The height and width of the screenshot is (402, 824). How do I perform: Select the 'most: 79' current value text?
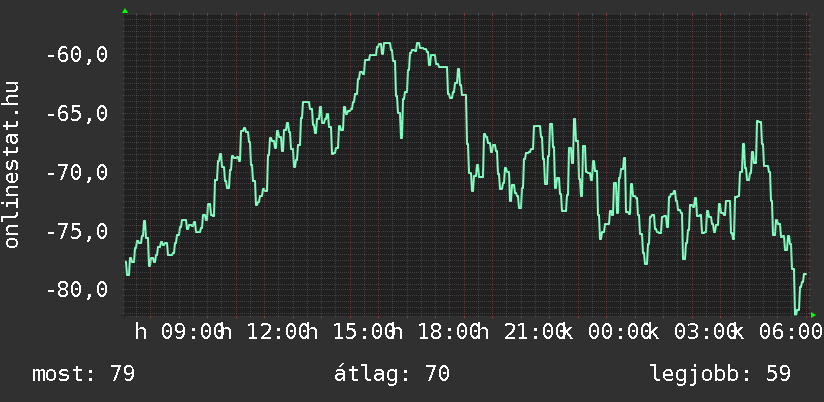(83, 374)
